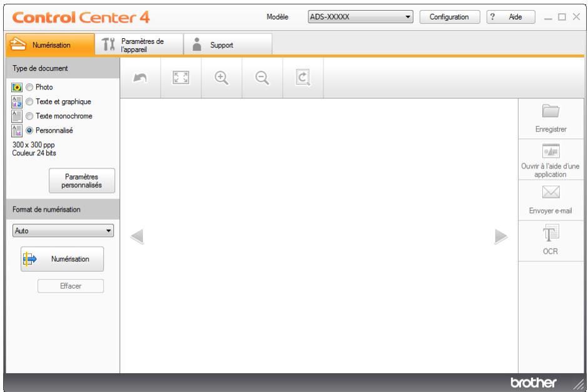588x392 pixels.
Task: Click the Configuration button
Action: [449, 17]
